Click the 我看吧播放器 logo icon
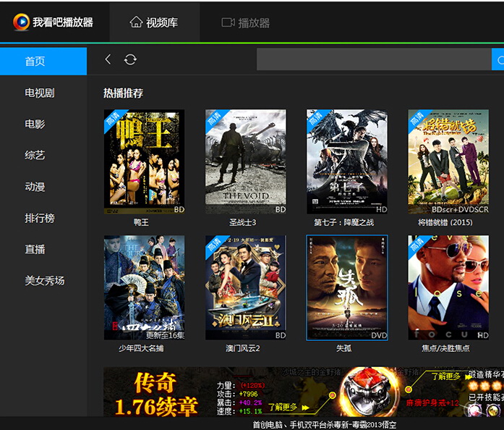504x430 pixels. [21, 22]
